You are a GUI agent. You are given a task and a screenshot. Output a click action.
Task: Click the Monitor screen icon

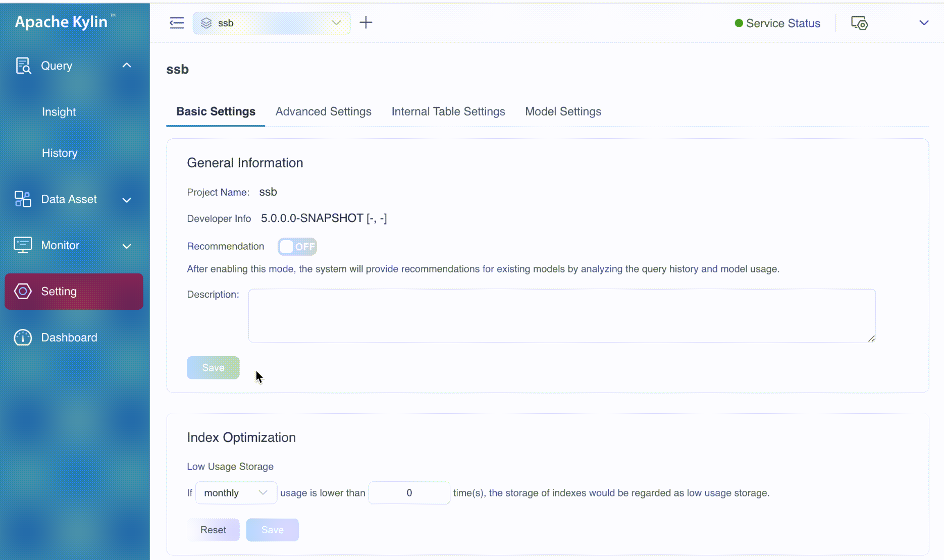tap(23, 245)
